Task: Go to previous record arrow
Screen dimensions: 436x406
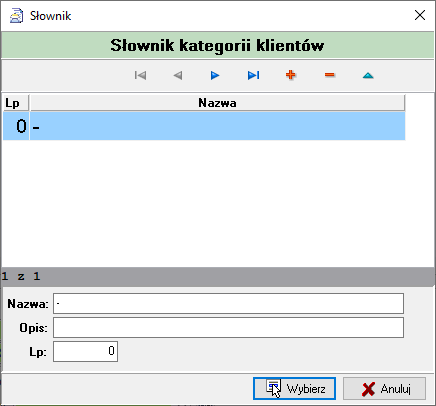Action: point(178,75)
